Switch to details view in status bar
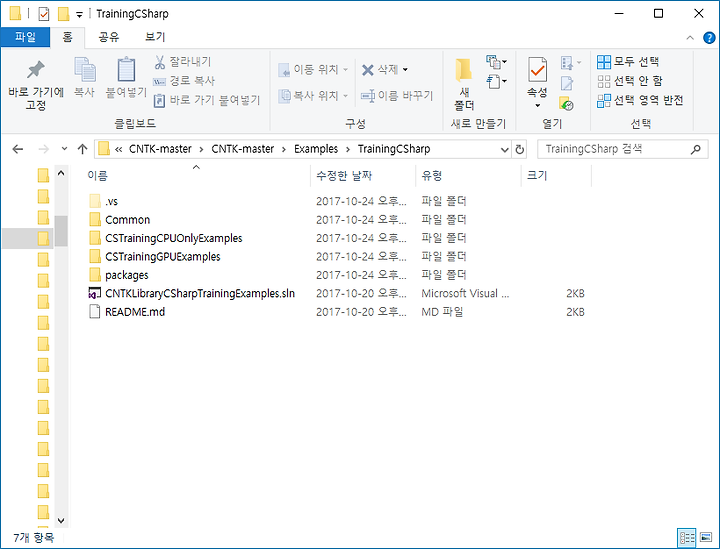 (x=687, y=538)
